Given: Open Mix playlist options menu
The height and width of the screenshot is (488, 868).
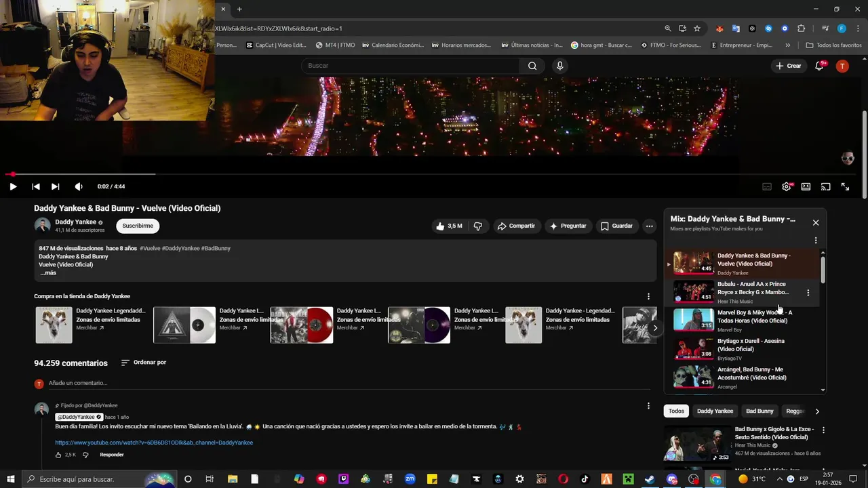Looking at the screenshot, I should pyautogui.click(x=816, y=240).
